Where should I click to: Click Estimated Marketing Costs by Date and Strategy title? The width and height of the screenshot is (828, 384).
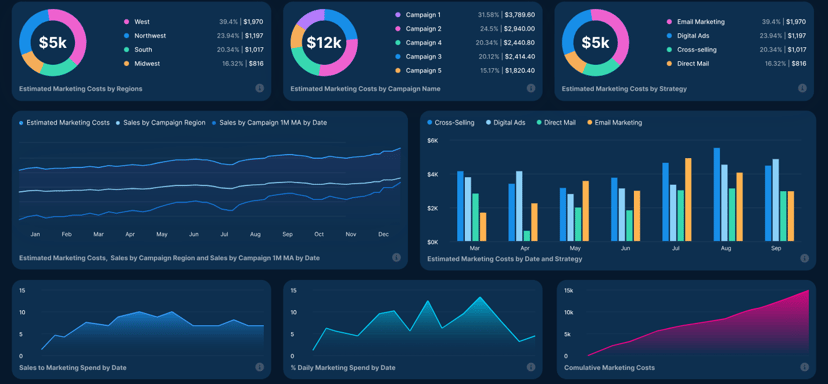[504, 259]
